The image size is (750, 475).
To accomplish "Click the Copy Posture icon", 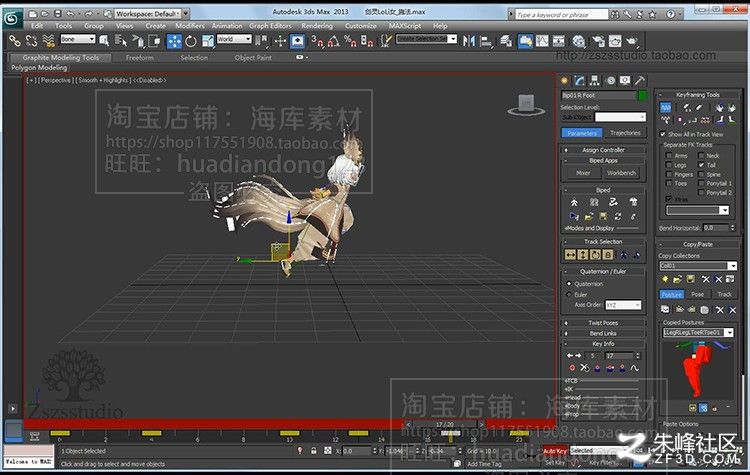I will pos(665,309).
